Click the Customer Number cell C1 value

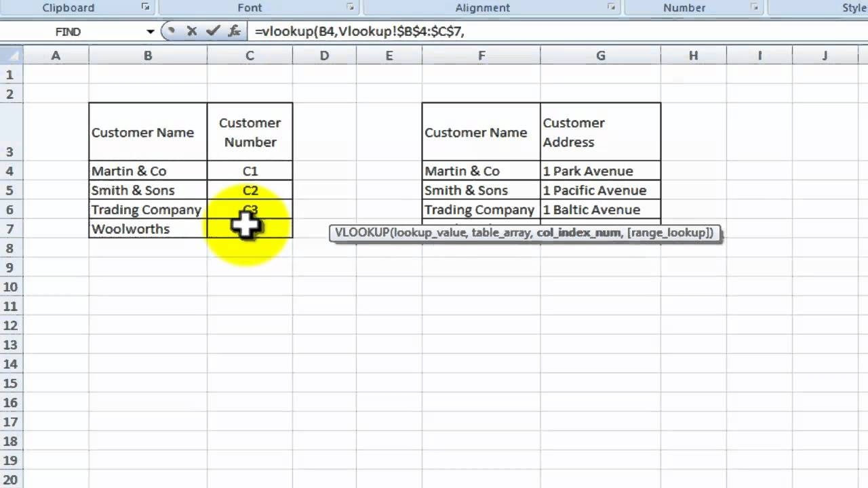[x=250, y=171]
